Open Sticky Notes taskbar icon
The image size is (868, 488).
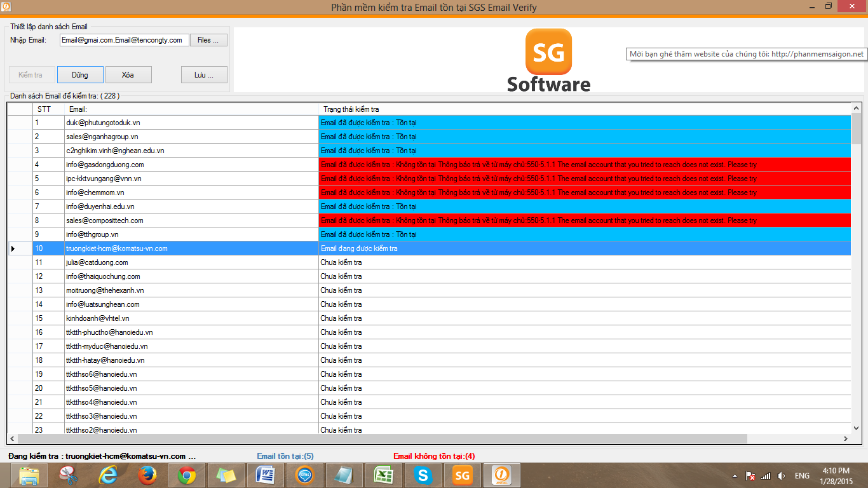coord(226,475)
